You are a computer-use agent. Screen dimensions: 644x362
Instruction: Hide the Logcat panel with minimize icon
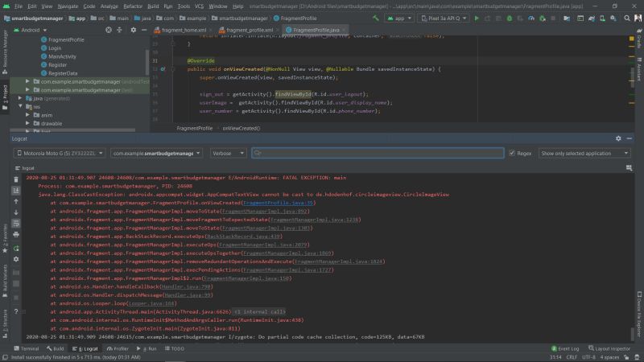pyautogui.click(x=630, y=138)
